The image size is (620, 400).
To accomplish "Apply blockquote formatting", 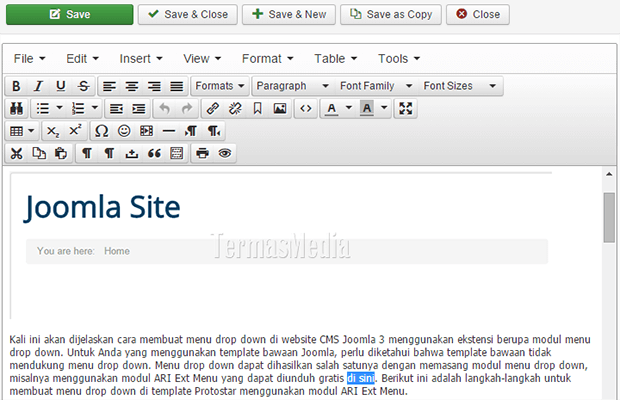I will point(154,153).
